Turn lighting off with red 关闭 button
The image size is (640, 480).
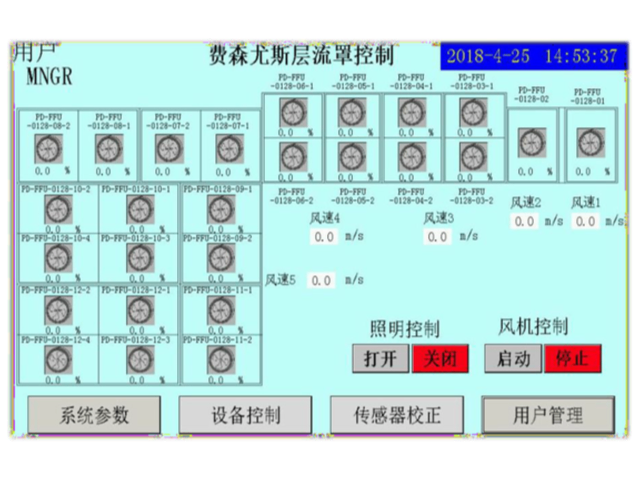(x=440, y=359)
